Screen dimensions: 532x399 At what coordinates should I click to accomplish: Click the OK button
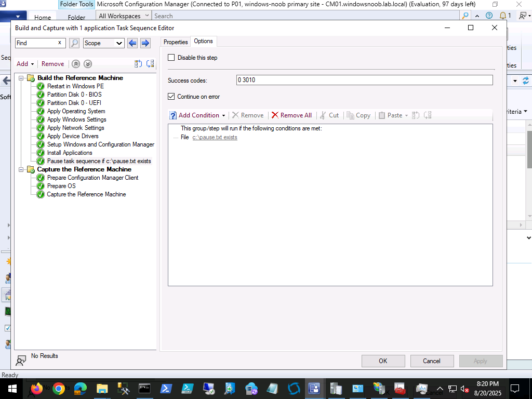(x=383, y=361)
